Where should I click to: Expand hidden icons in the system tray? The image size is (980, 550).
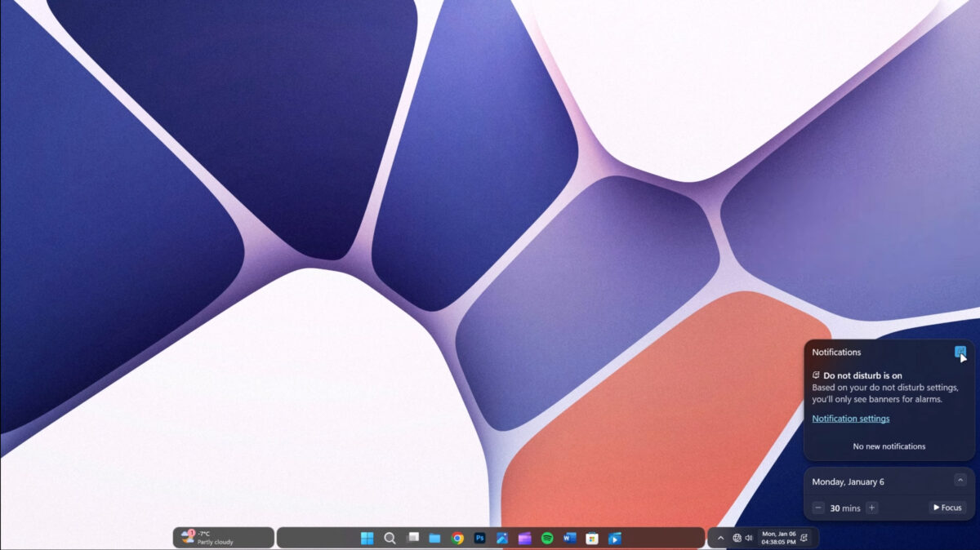point(719,538)
